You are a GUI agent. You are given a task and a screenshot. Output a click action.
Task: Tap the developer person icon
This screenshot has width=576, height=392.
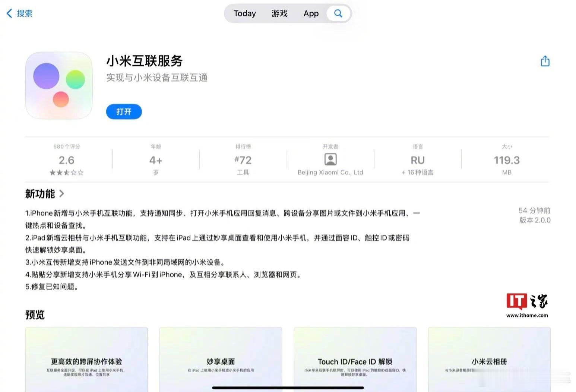coord(330,159)
